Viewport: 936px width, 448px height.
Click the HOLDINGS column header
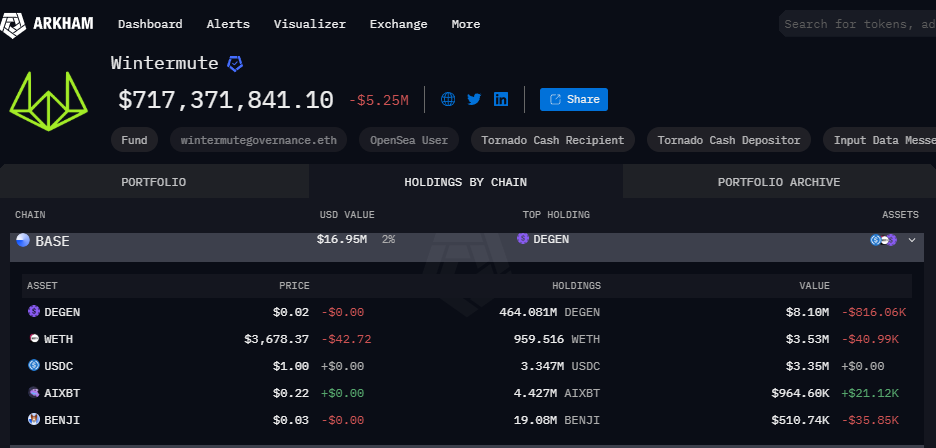pos(576,286)
